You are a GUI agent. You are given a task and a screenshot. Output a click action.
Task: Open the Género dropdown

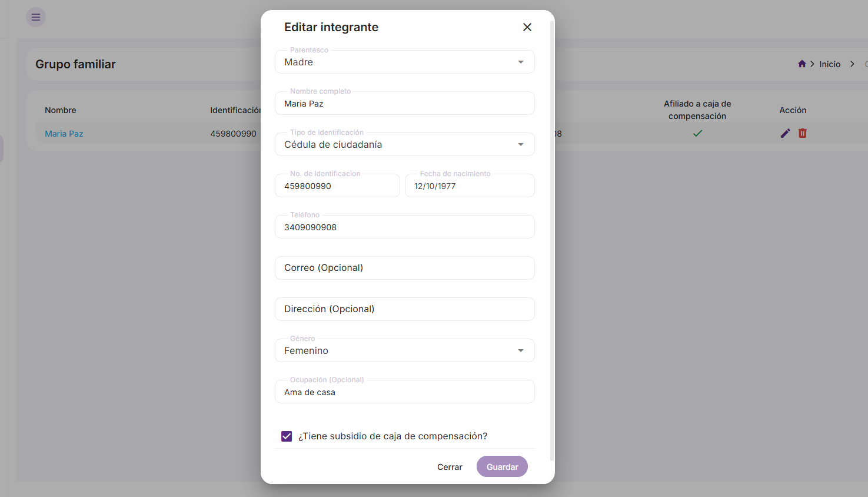point(405,350)
